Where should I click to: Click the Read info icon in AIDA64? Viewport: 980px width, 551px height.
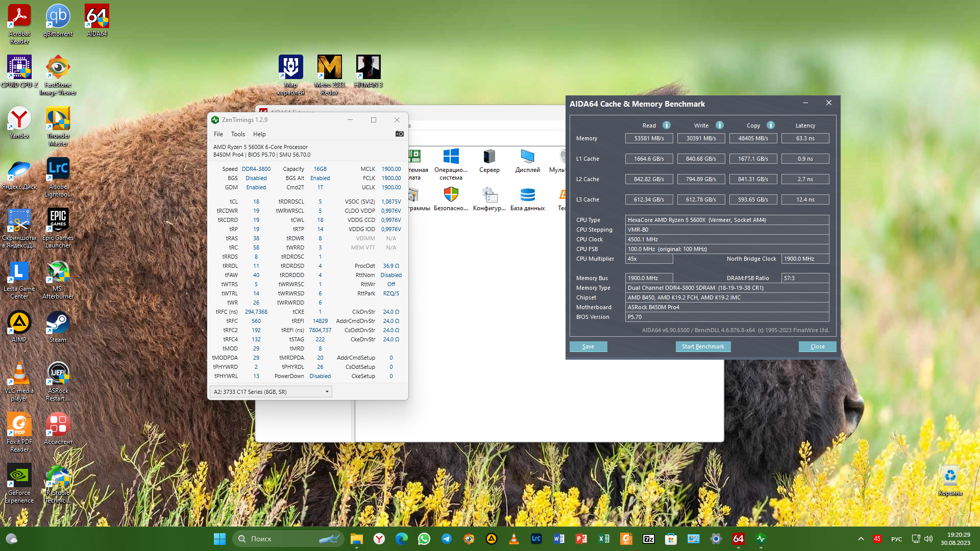click(666, 125)
